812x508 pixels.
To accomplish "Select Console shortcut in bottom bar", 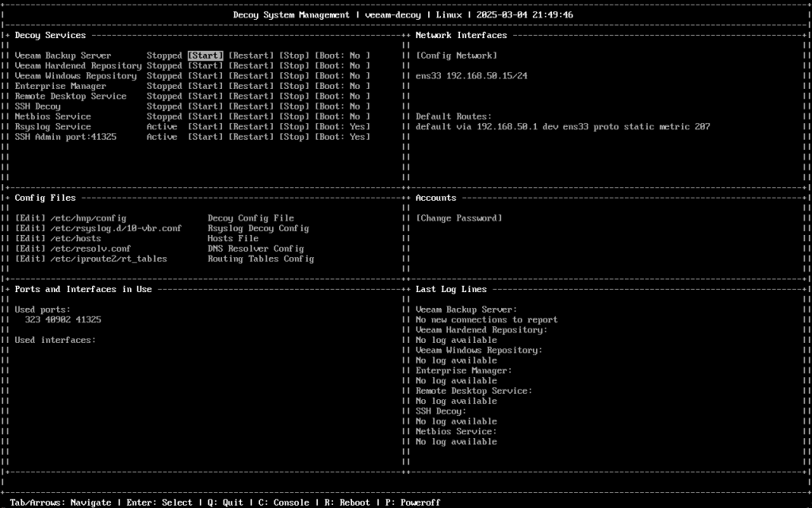I will (282, 502).
